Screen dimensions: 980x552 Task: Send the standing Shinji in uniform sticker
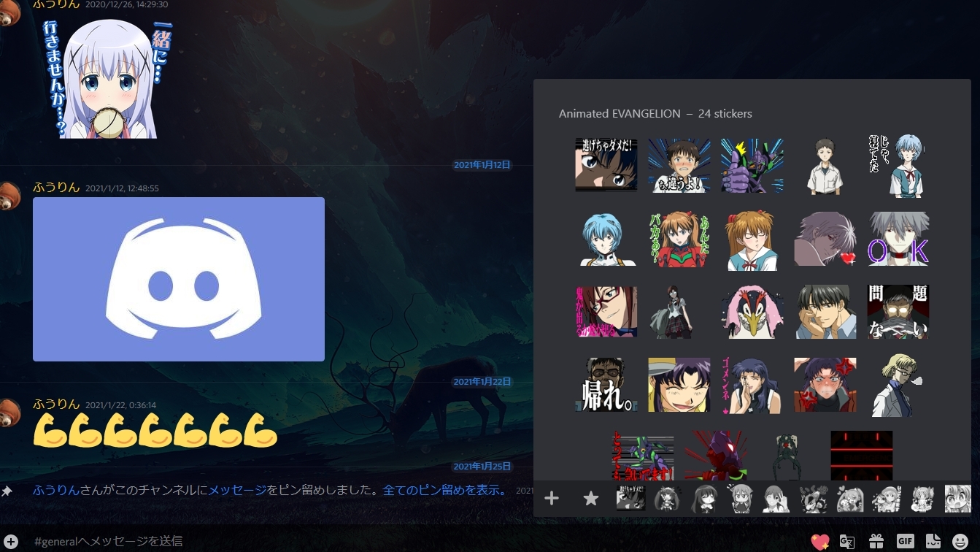click(825, 167)
